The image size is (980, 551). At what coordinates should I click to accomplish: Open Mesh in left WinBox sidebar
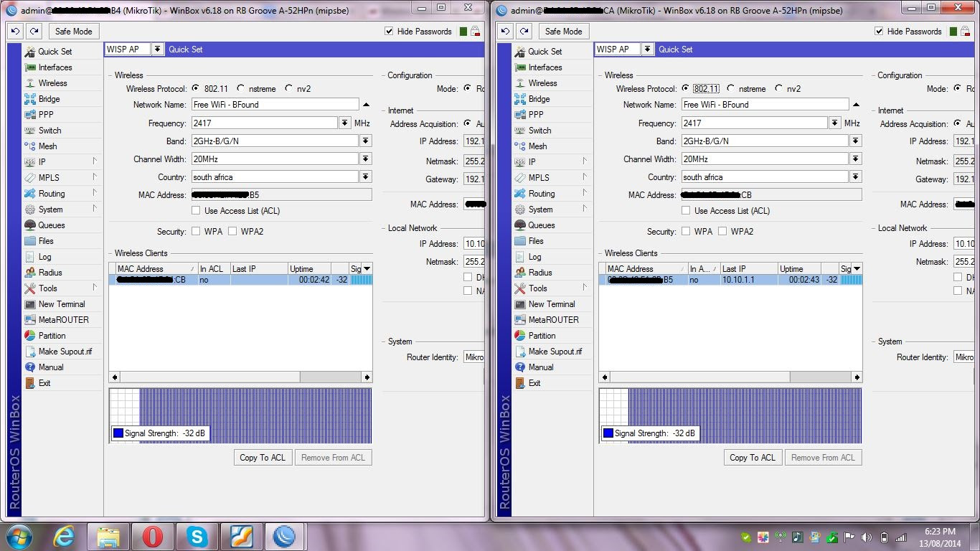point(47,146)
